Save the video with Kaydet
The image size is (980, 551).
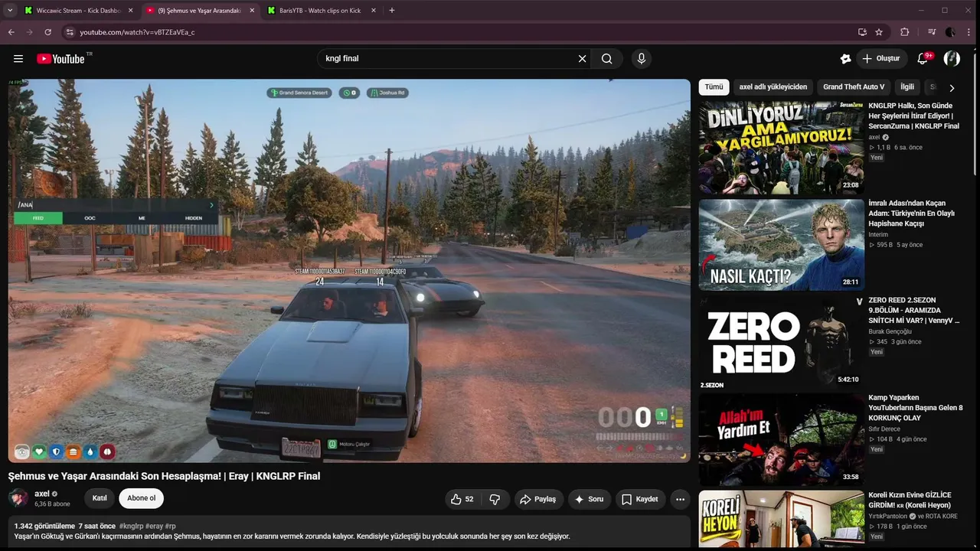(639, 499)
